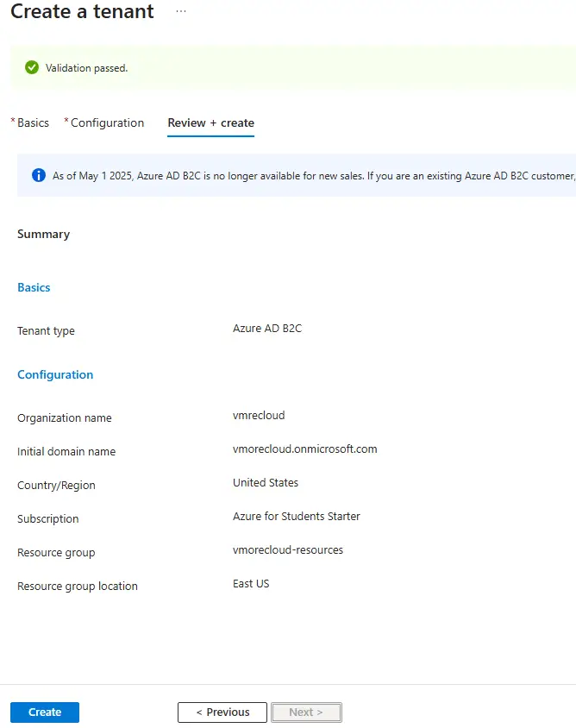
Task: Open the ellipsis menu beside the title
Action: [x=181, y=11]
